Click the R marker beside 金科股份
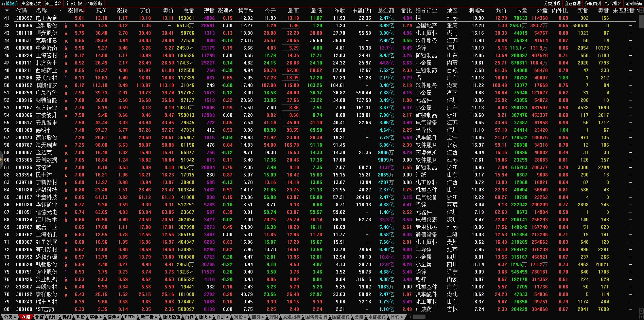The height and width of the screenshot is (320, 644). [66, 26]
